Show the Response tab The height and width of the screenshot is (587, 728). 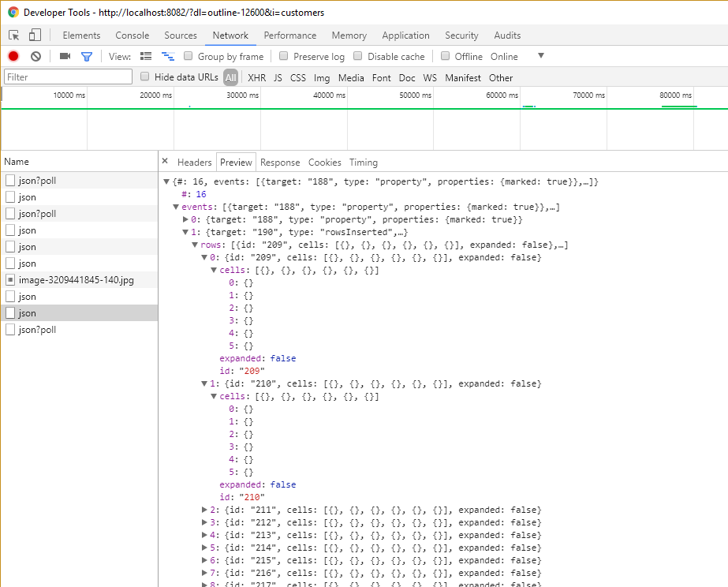pyautogui.click(x=280, y=162)
